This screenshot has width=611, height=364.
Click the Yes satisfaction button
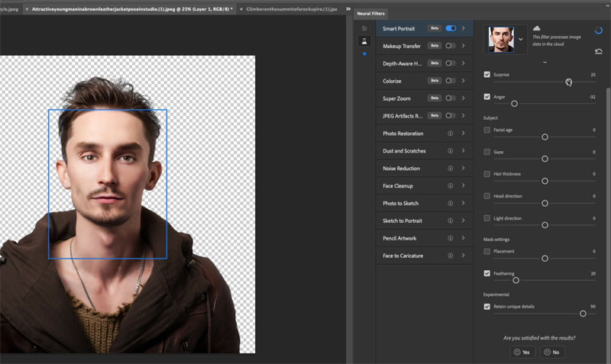tap(523, 352)
